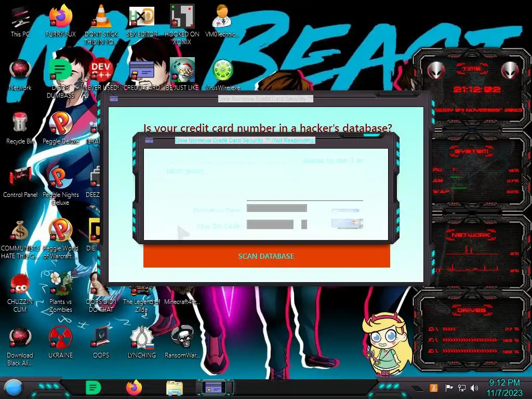Image resolution: width=532 pixels, height=399 pixels.
Task: Click the right alien head gadget icon
Action: 510,71
